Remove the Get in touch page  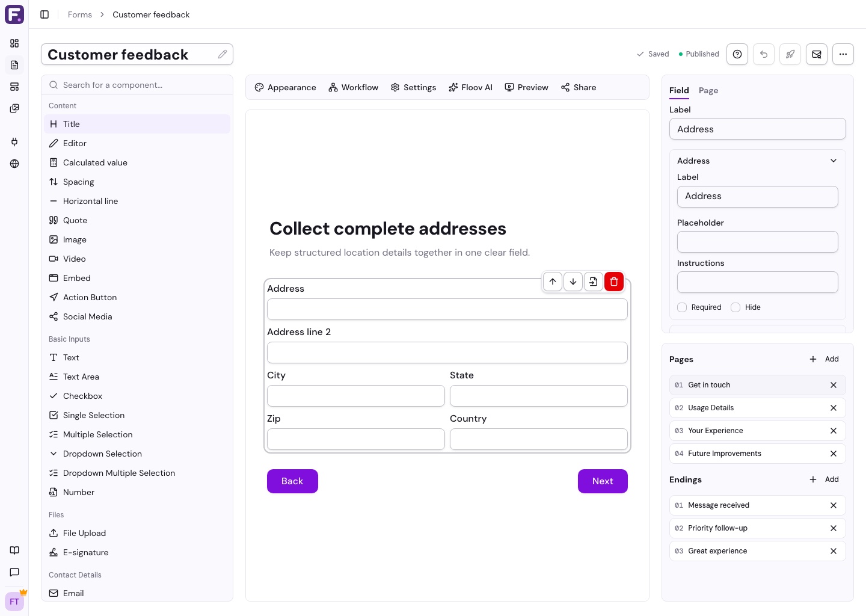tap(834, 385)
